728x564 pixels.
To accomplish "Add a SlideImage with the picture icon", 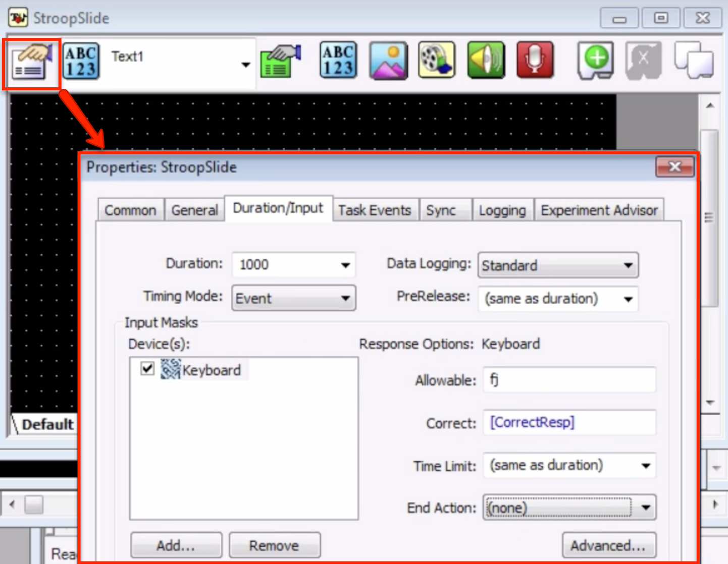I will click(x=388, y=61).
